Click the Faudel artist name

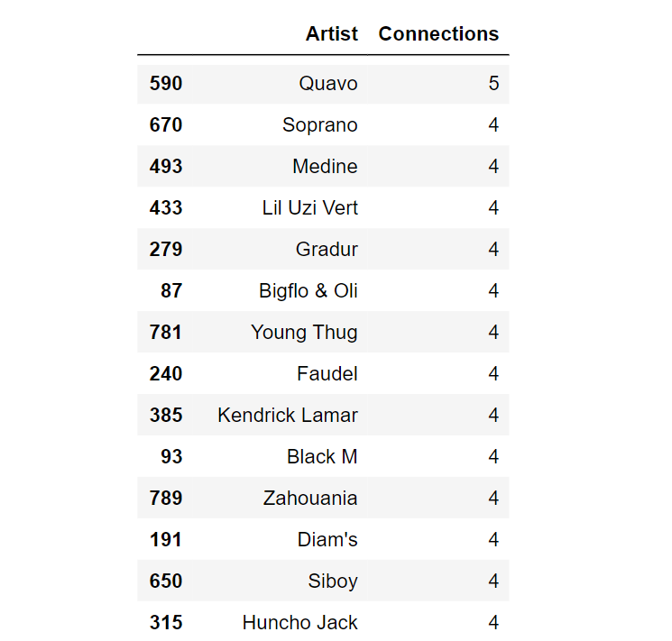click(x=327, y=374)
